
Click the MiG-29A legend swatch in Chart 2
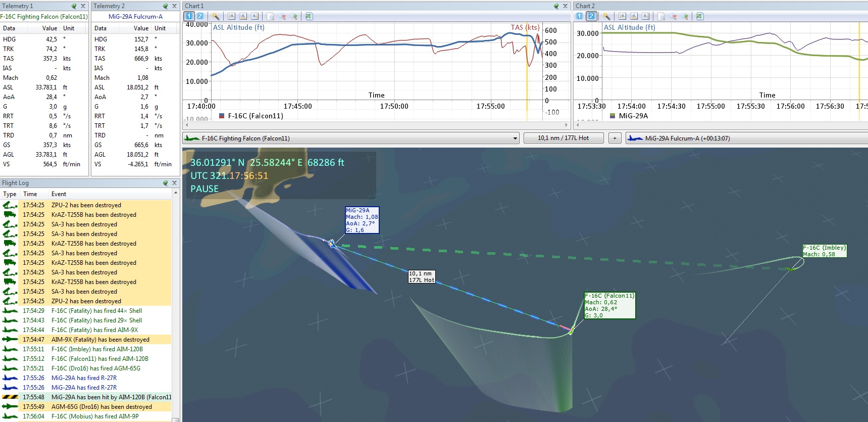[612, 116]
